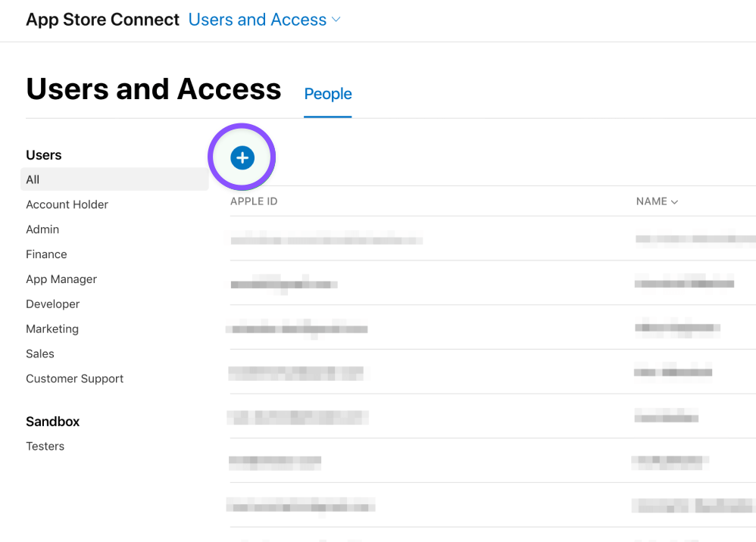The height and width of the screenshot is (542, 756).
Task: Filter users by Marketing role
Action: click(52, 329)
